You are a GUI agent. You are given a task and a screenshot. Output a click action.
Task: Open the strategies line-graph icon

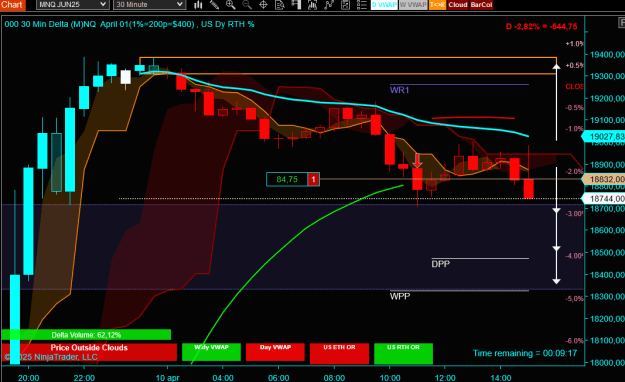329,5
